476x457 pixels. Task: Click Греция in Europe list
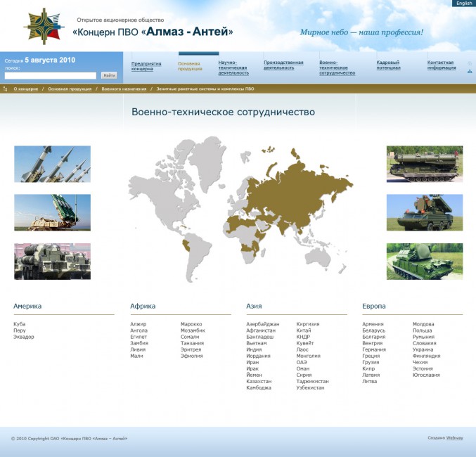point(371,356)
